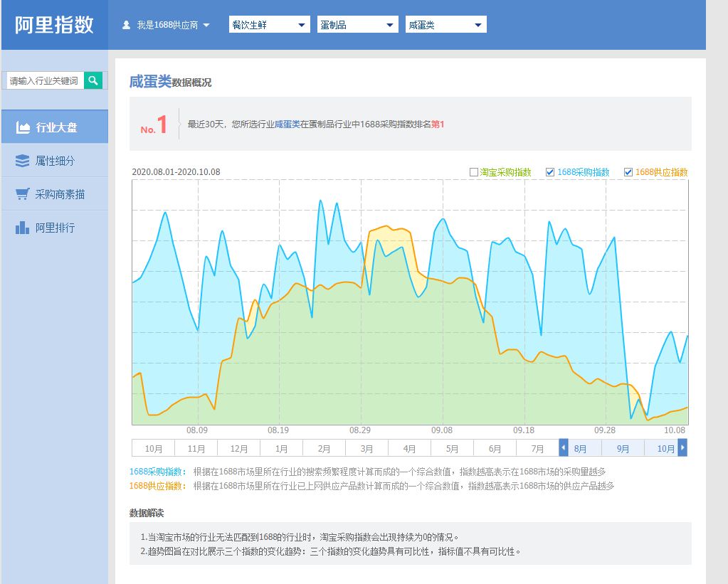Click the 采购商素描 sidebar icon

(23, 194)
